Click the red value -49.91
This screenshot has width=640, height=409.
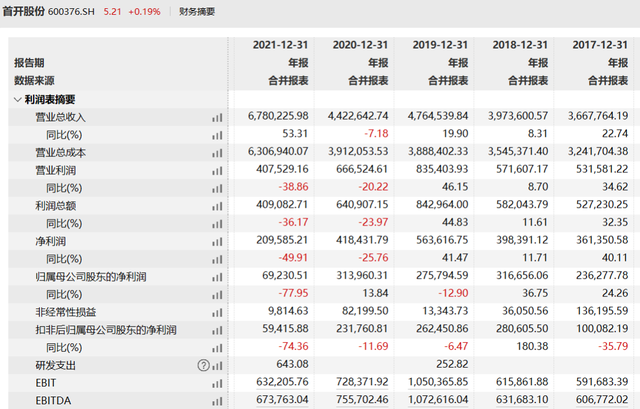pyautogui.click(x=293, y=258)
